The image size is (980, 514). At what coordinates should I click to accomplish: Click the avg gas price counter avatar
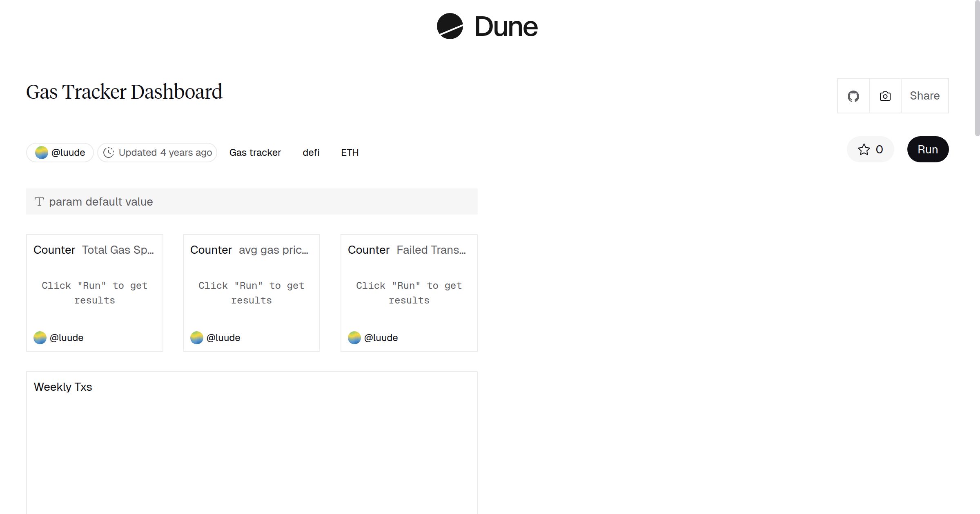click(x=197, y=337)
